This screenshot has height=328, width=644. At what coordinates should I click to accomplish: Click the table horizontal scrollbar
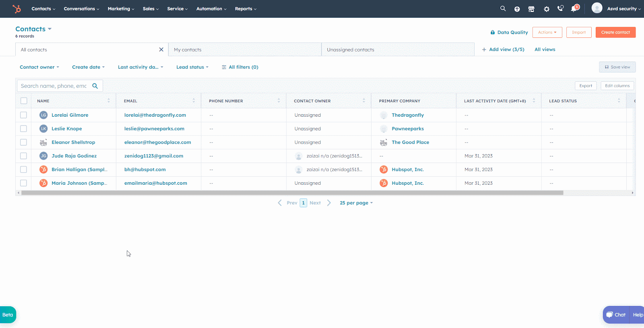pos(292,193)
